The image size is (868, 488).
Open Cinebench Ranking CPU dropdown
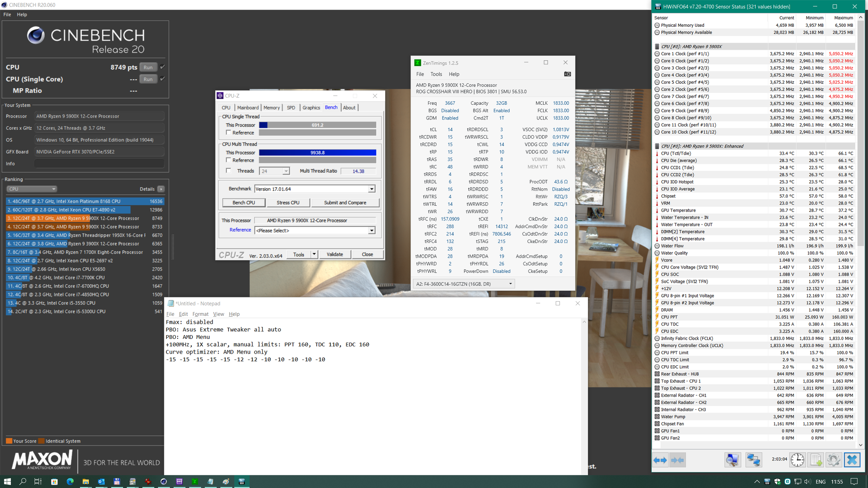coord(31,189)
